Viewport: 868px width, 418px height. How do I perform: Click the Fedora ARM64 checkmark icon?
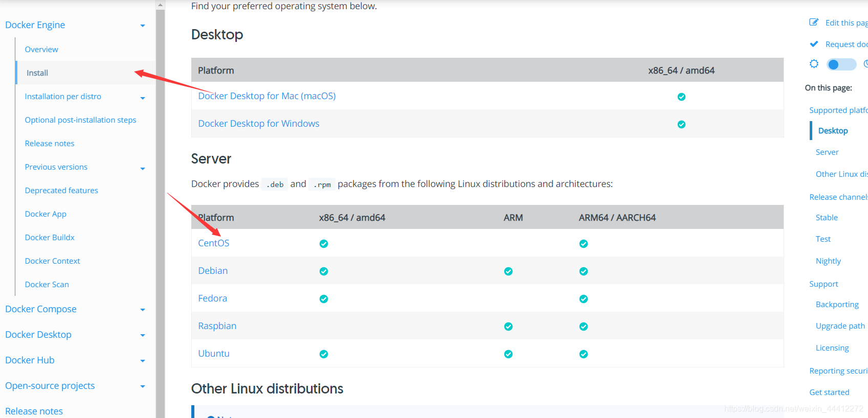tap(584, 299)
